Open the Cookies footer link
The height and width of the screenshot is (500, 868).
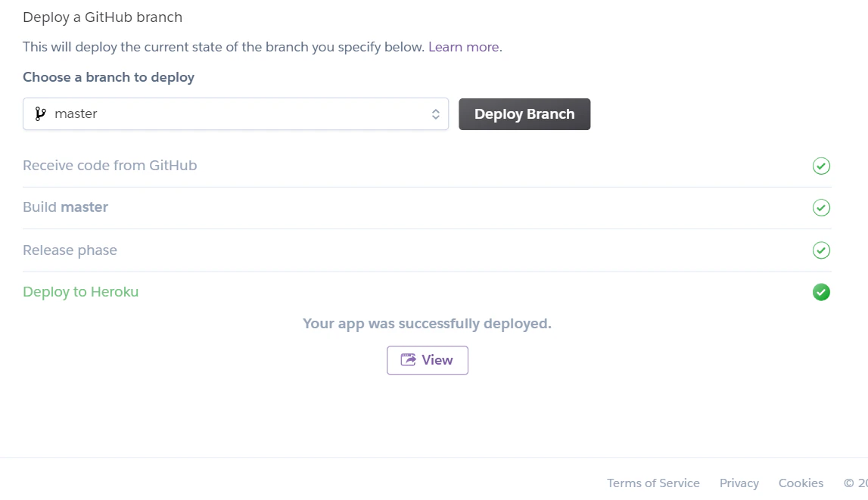pyautogui.click(x=801, y=483)
